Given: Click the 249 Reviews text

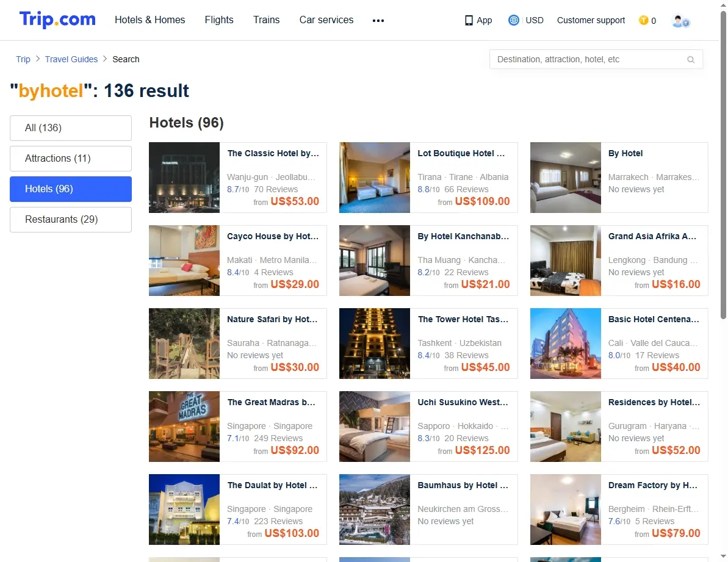Looking at the screenshot, I should (278, 439).
